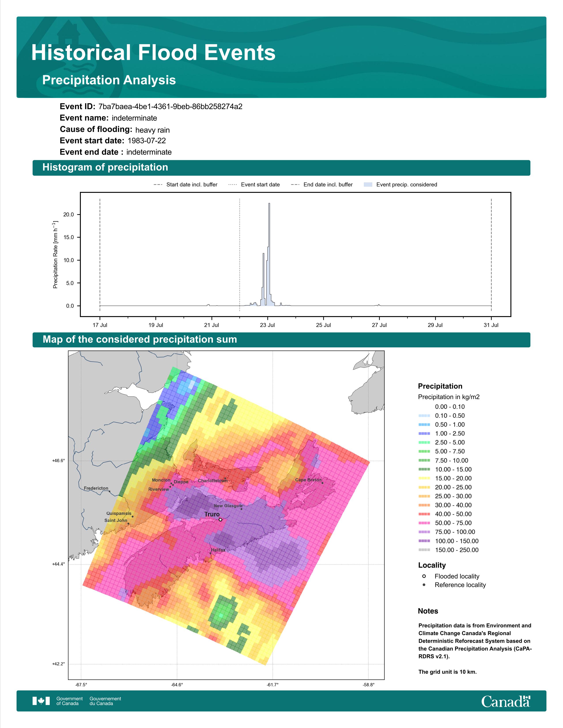
Task: Click the Cape Breton label on the map
Action: (308, 480)
